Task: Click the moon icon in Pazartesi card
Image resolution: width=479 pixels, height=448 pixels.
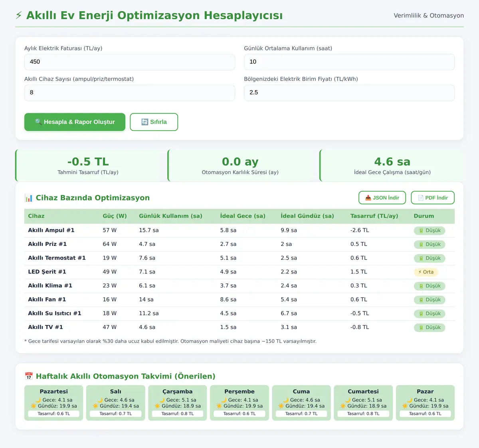Action: pyautogui.click(x=38, y=400)
